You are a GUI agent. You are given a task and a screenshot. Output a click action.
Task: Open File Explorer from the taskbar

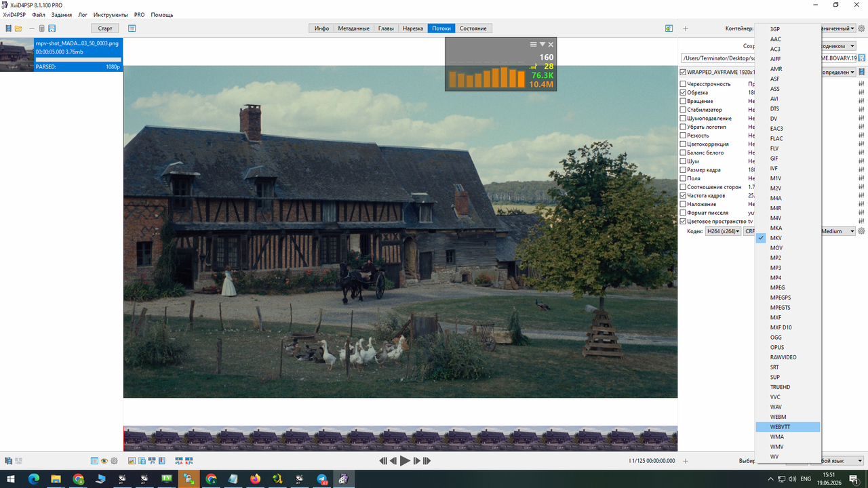[x=56, y=479]
